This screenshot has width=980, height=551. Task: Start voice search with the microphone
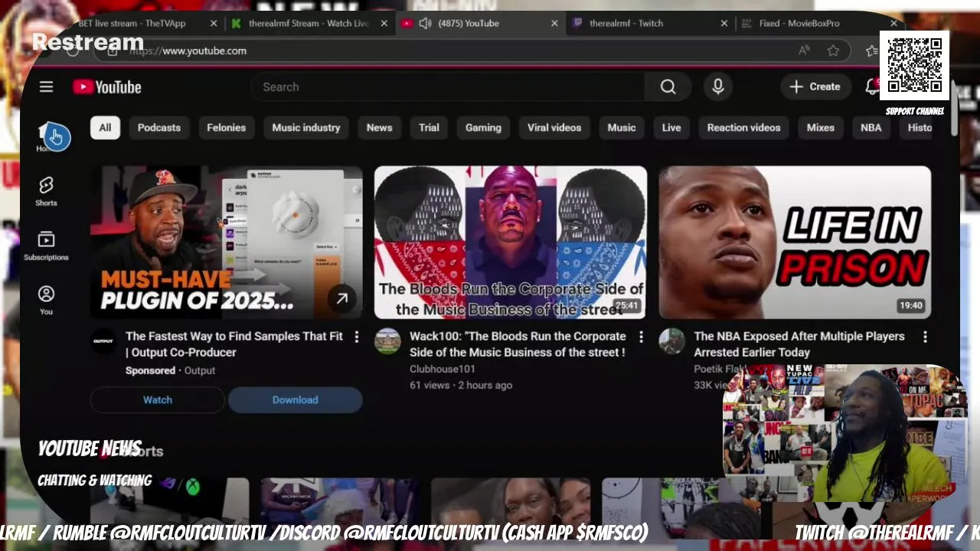point(717,87)
